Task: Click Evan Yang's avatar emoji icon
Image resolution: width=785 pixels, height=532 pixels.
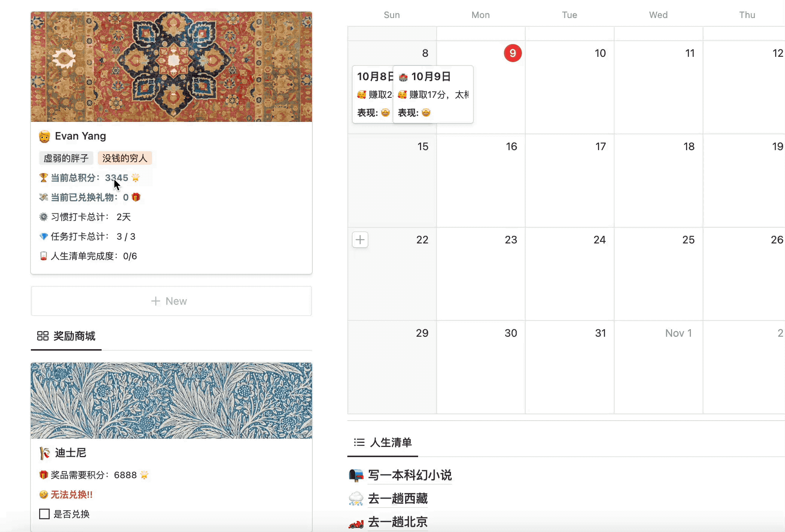Action: pos(44,136)
